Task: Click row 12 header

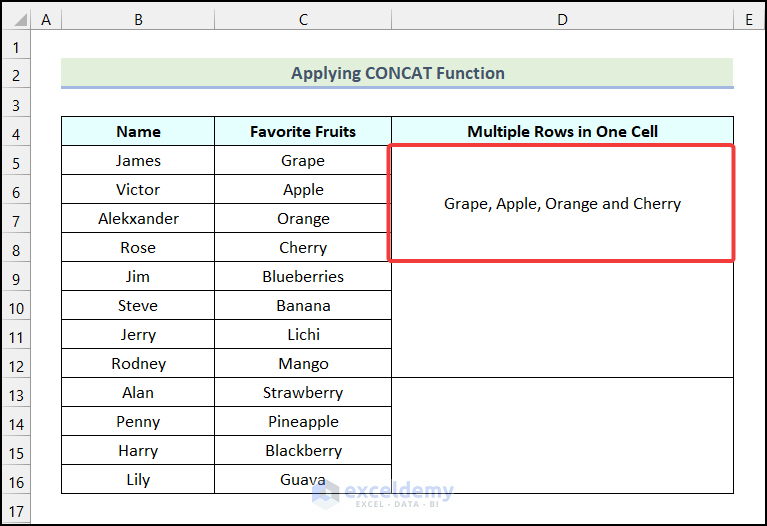Action: pyautogui.click(x=16, y=364)
